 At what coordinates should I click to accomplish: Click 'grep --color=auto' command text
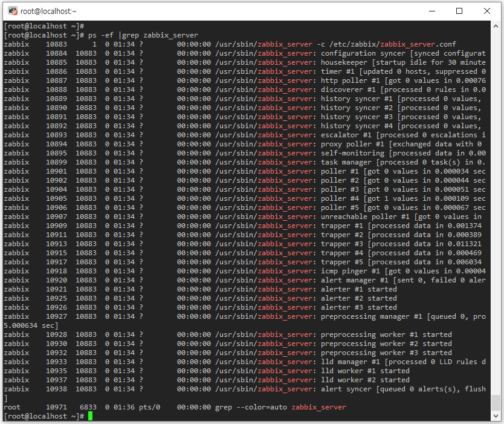(251, 407)
